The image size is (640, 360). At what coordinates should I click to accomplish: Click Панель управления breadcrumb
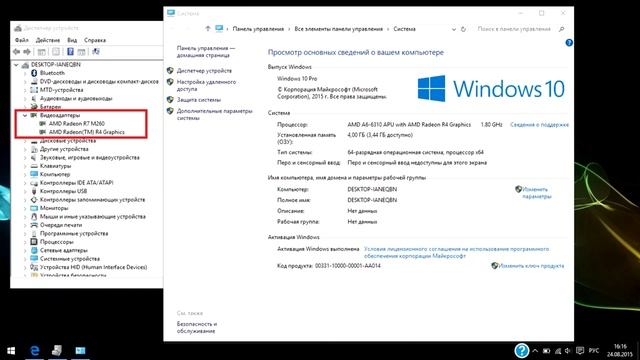258,29
